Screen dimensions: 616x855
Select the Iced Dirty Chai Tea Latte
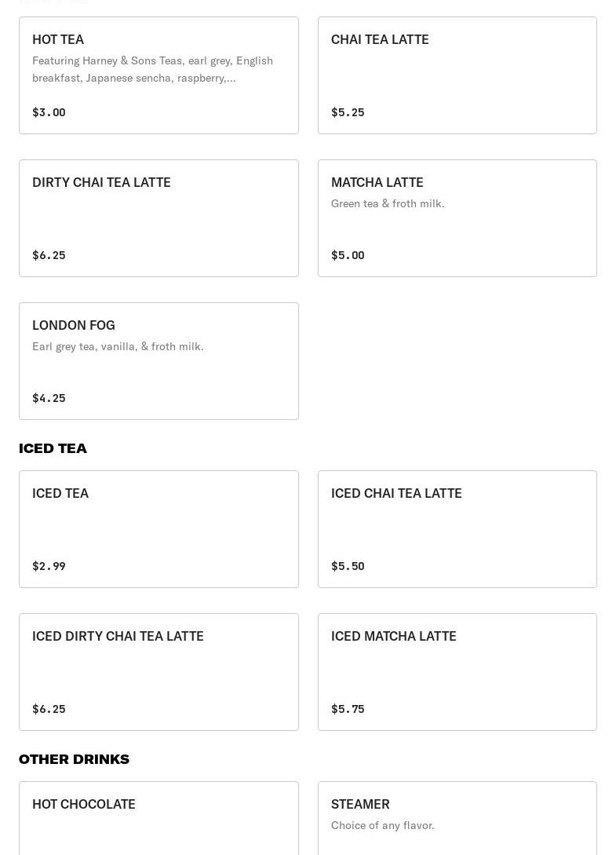(x=159, y=672)
